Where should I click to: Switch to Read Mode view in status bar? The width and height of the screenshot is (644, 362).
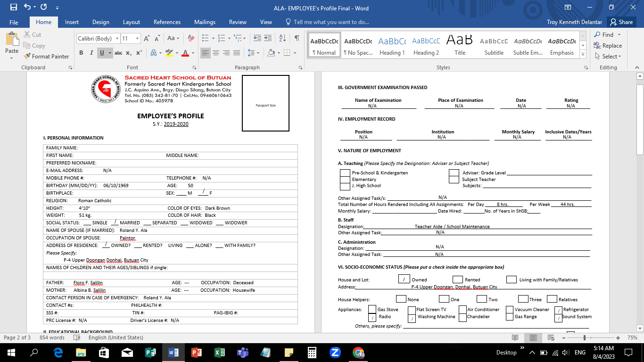(x=515, y=338)
